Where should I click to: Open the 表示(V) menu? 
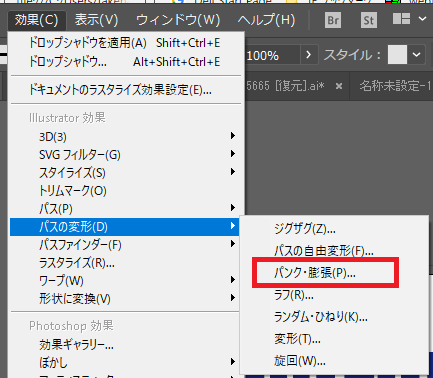pyautogui.click(x=96, y=21)
